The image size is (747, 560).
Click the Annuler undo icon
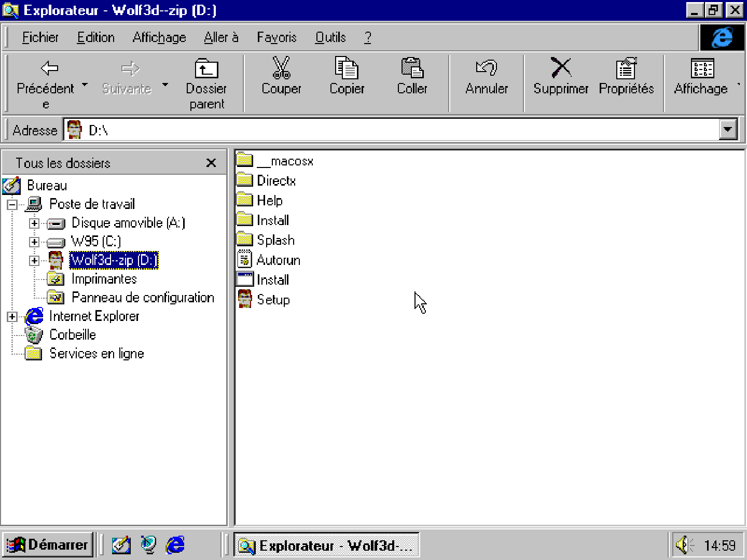pos(486,68)
